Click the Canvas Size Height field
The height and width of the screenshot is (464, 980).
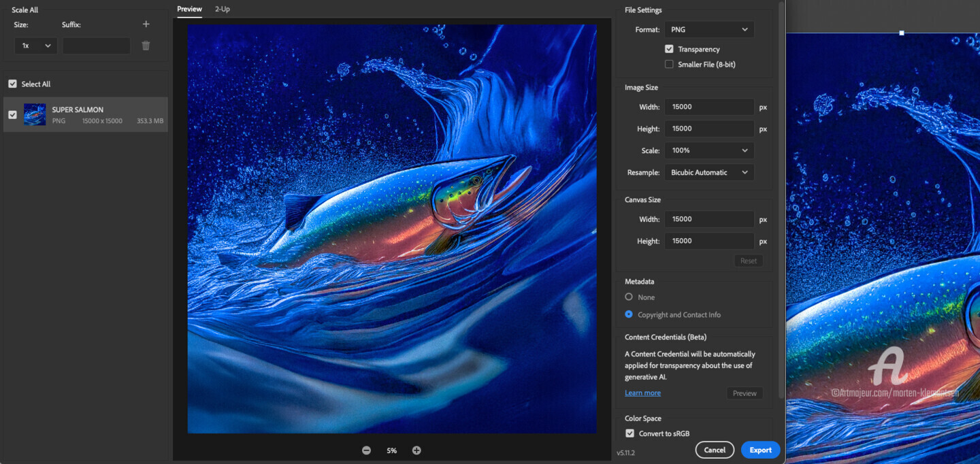tap(709, 241)
